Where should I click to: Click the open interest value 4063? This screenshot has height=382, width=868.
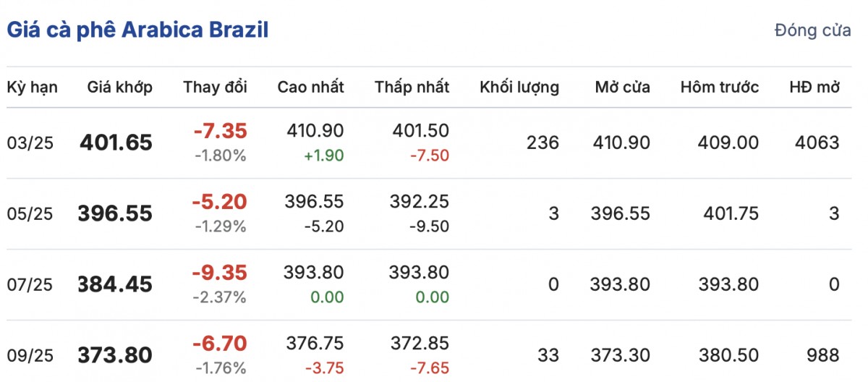click(818, 143)
